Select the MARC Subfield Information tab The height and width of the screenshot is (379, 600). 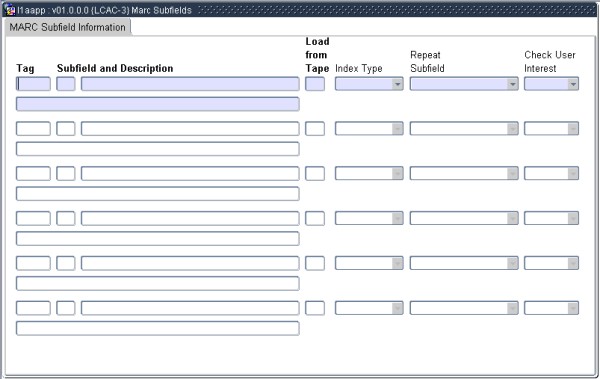[x=68, y=27]
